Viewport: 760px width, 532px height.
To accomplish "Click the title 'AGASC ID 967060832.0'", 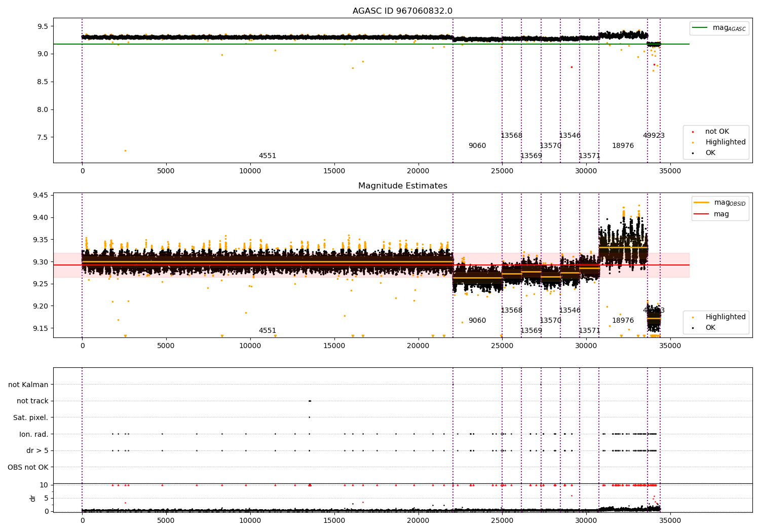I will pos(402,11).
